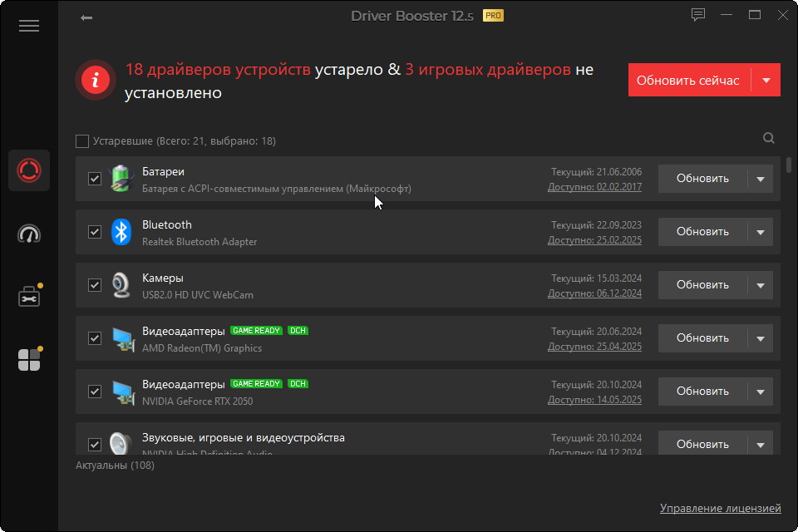The width and height of the screenshot is (798, 532).
Task: Go back with the arrow icon
Action: (x=86, y=17)
